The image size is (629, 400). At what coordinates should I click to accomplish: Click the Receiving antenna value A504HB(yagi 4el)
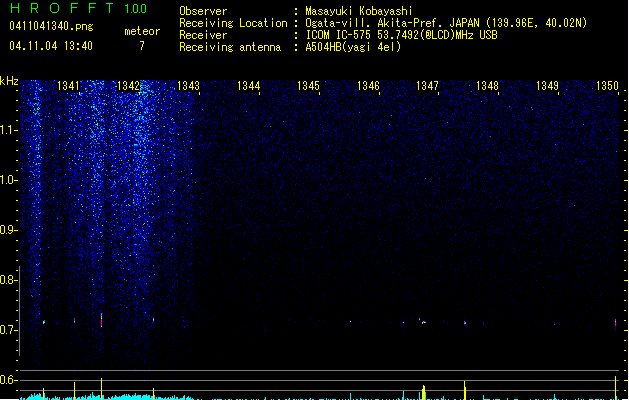click(353, 47)
